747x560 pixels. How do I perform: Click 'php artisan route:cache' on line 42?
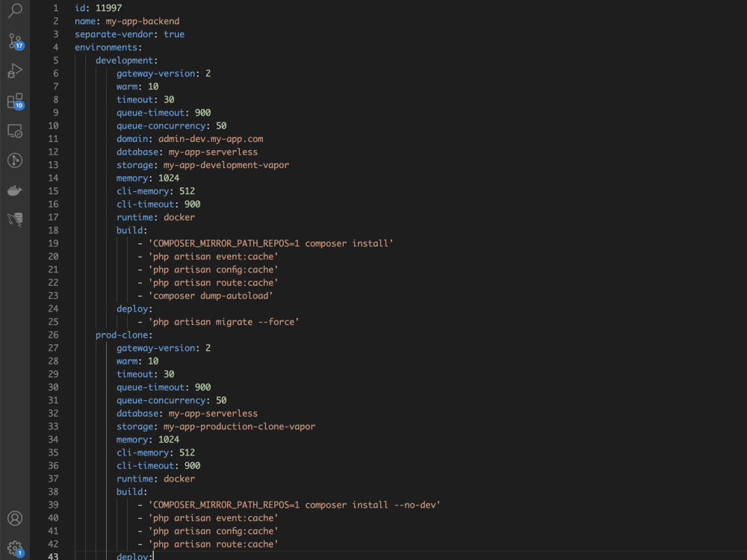pyautogui.click(x=213, y=544)
